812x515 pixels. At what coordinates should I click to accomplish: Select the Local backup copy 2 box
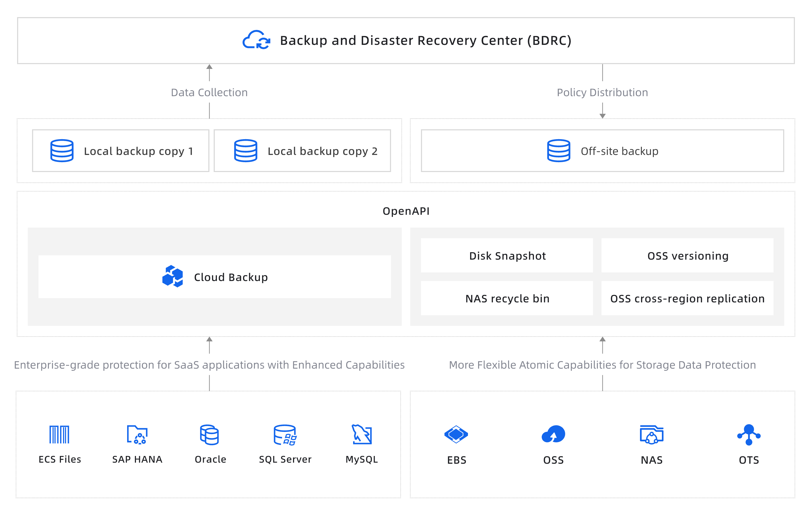pos(302,151)
